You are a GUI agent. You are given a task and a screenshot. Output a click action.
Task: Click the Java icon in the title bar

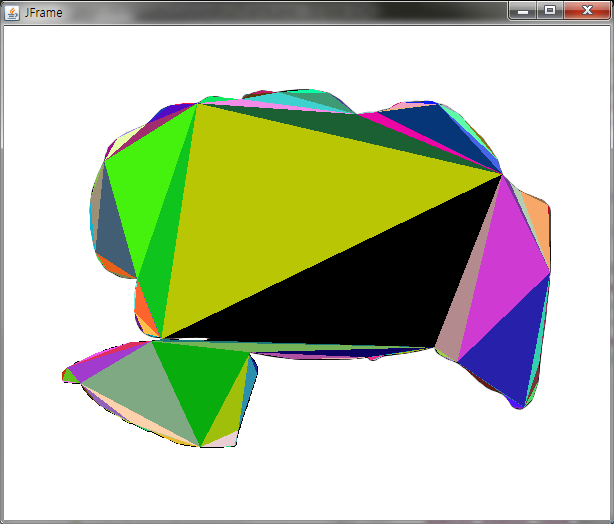click(x=12, y=13)
